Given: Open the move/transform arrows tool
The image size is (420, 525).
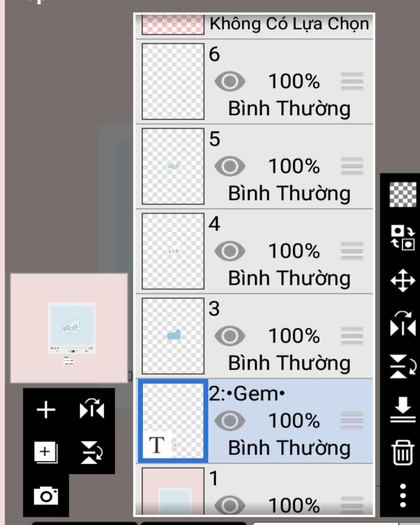Looking at the screenshot, I should click(x=403, y=281).
